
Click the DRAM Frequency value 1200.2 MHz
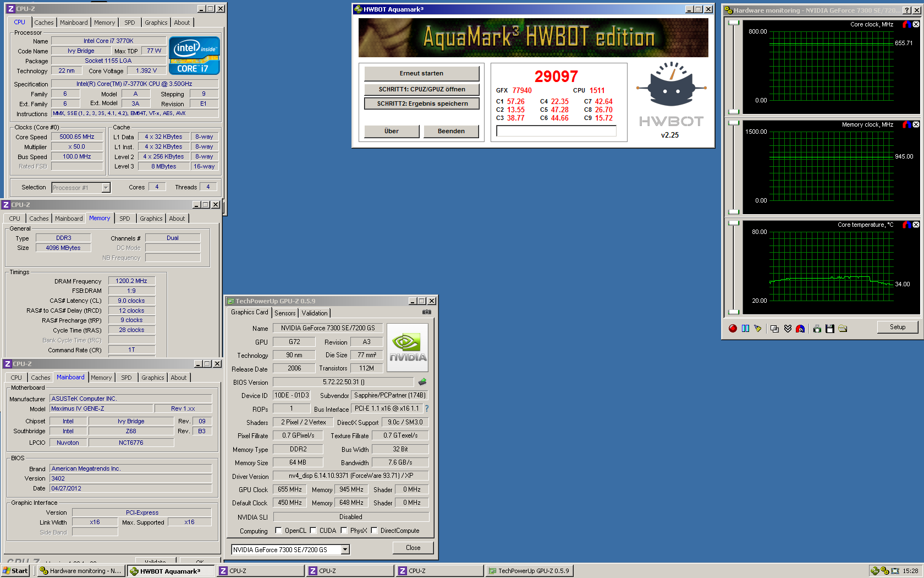pyautogui.click(x=131, y=281)
